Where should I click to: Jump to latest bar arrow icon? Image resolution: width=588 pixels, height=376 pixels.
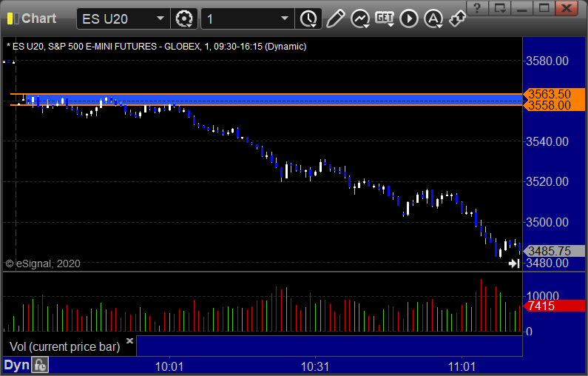click(514, 263)
